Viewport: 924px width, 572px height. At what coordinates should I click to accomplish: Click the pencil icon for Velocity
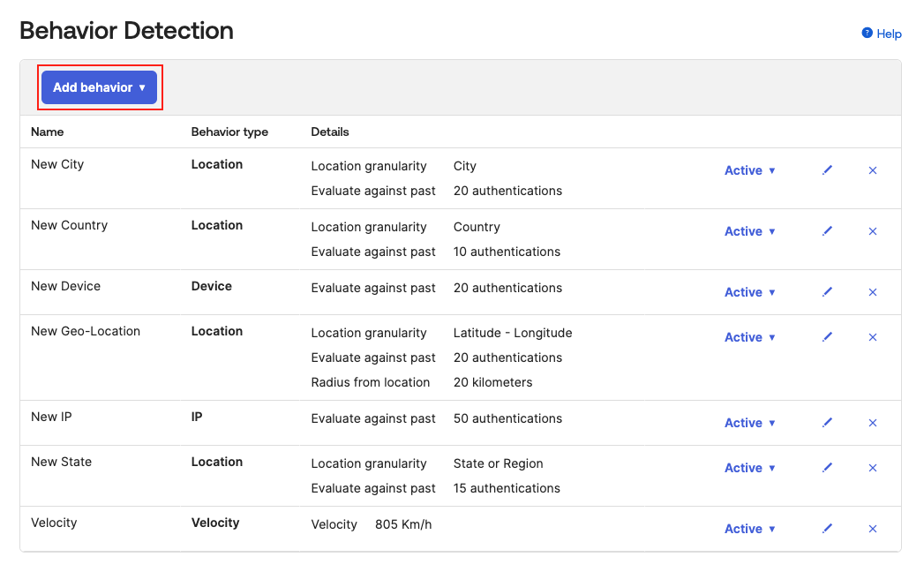(827, 529)
